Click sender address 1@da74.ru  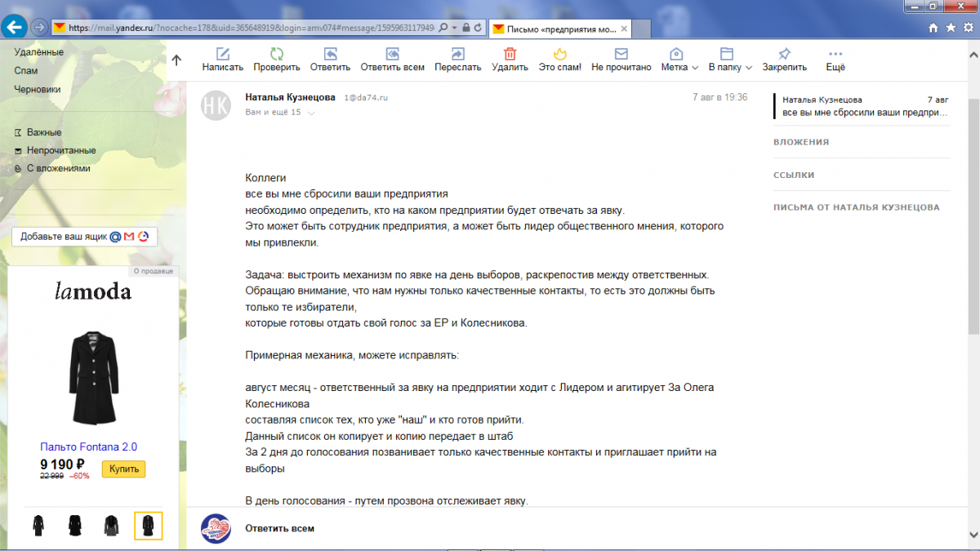[x=364, y=97]
